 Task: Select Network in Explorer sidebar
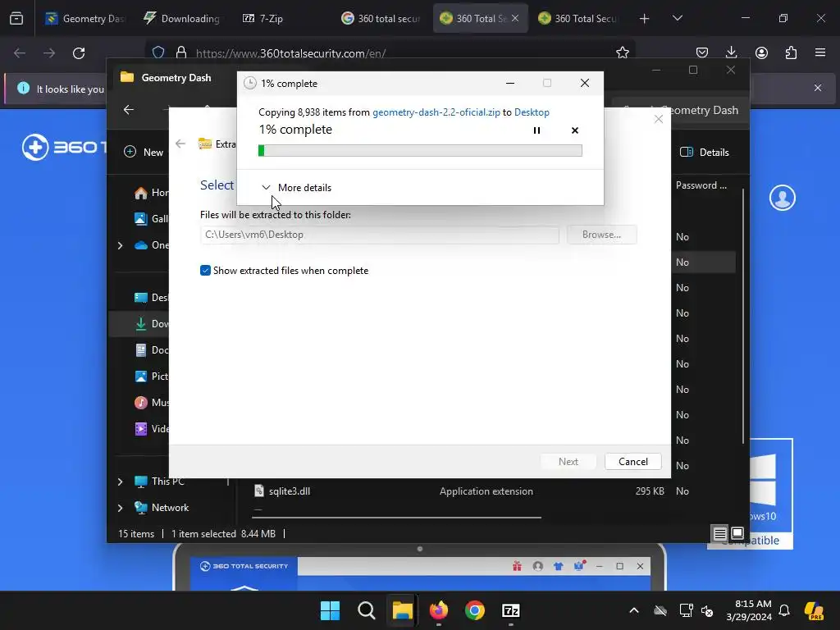(x=162, y=507)
